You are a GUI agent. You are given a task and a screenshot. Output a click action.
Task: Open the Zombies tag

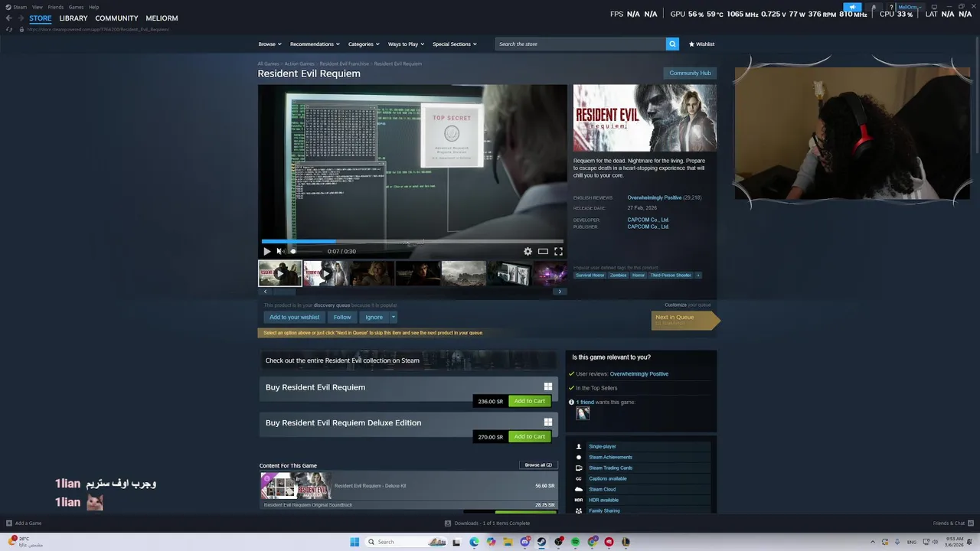[x=618, y=275]
